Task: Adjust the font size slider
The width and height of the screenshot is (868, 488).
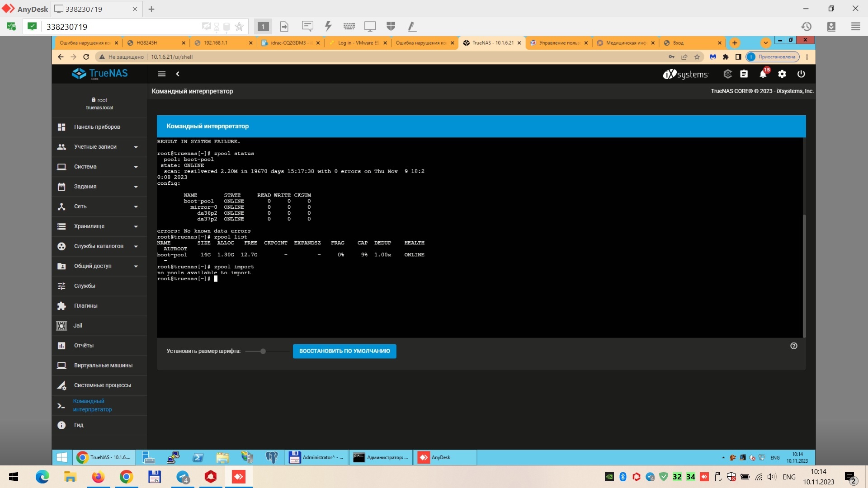Action: 263,351
